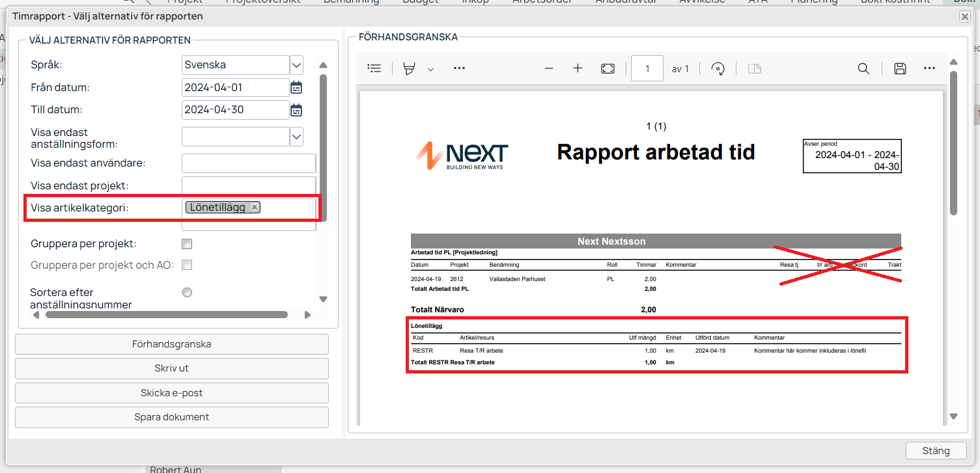
Task: Select Sortera efter anställningsnummer radio button
Action: (x=187, y=293)
